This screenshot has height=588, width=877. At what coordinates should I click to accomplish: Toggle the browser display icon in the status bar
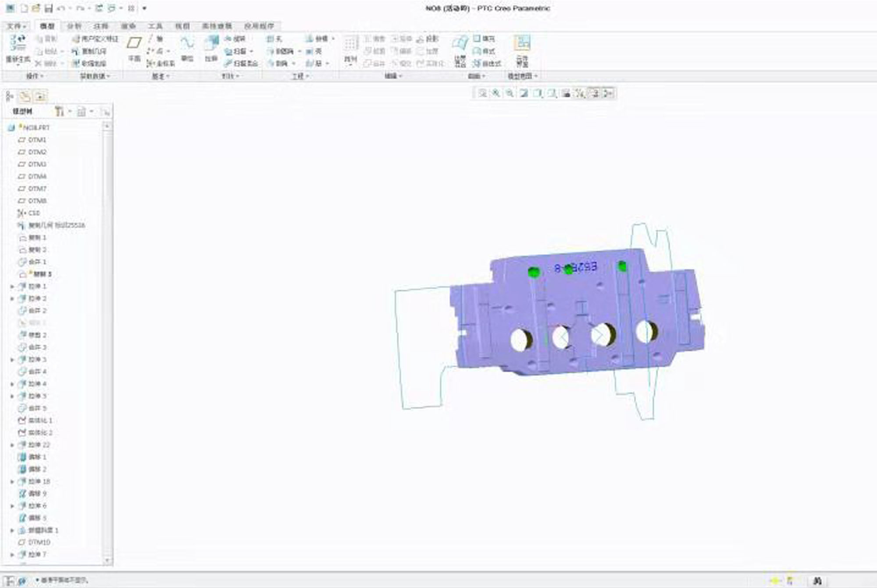point(21,581)
